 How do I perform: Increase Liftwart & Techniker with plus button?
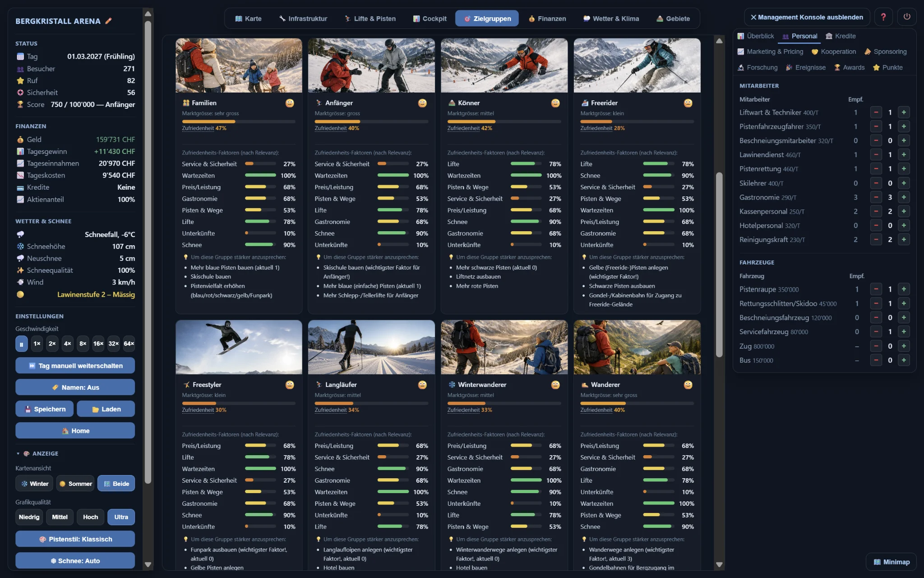coord(903,112)
